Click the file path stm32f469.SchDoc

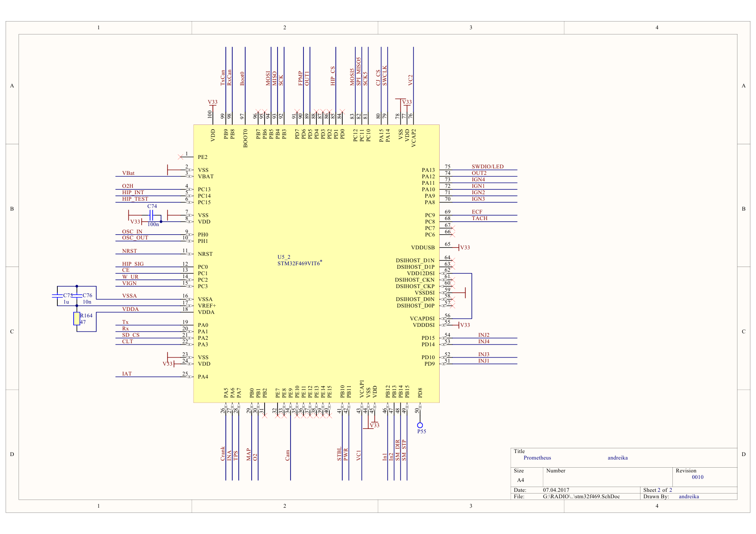[581, 497]
